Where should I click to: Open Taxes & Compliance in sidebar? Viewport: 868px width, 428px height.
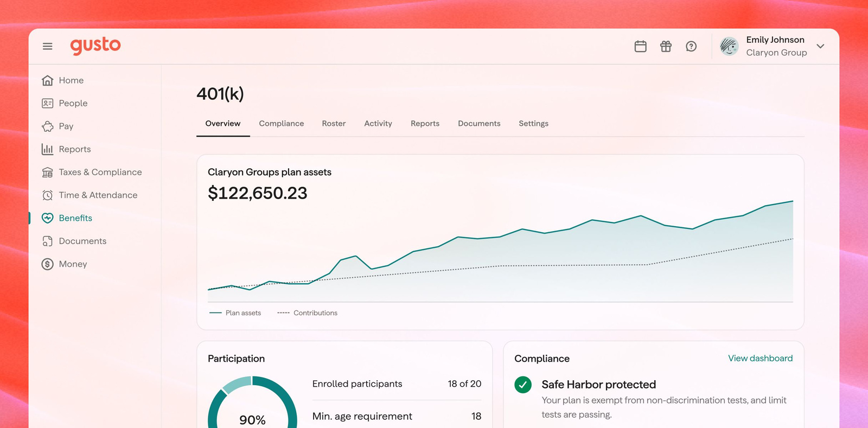(100, 172)
